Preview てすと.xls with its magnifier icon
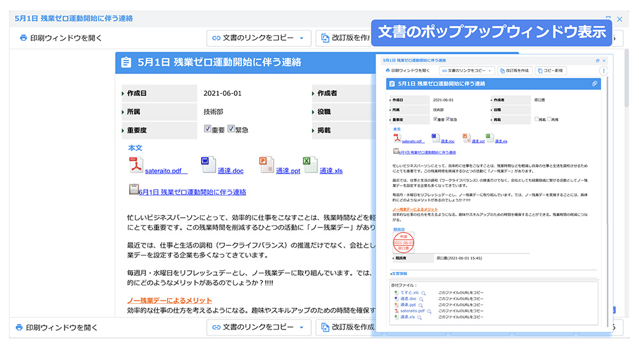The height and width of the screenshot is (364, 639). click(424, 293)
